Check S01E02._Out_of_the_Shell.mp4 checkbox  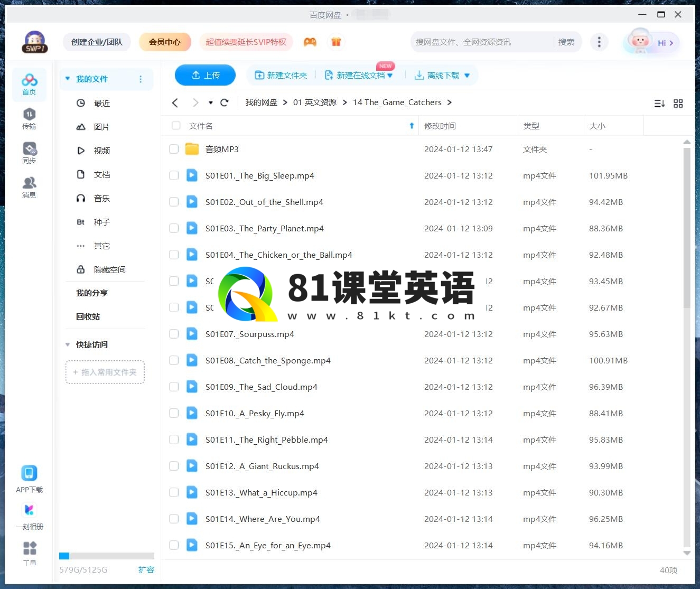coord(174,202)
